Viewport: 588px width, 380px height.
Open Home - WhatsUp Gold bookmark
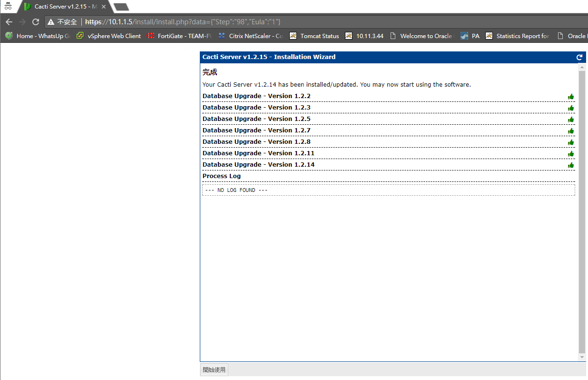[38, 36]
